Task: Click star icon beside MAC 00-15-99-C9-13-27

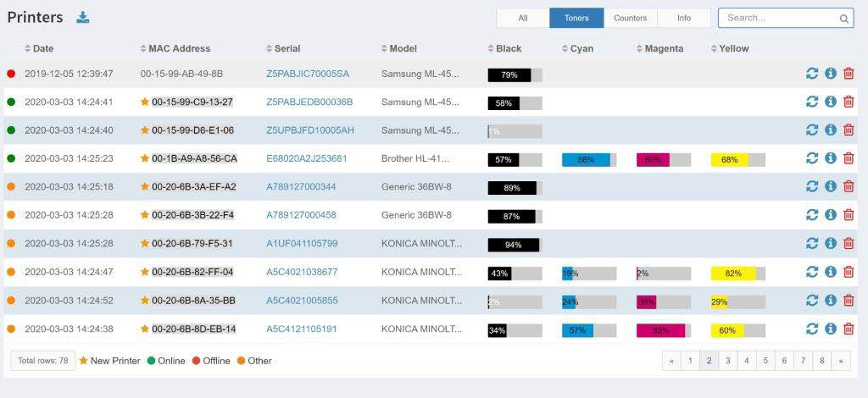Action: click(x=145, y=102)
